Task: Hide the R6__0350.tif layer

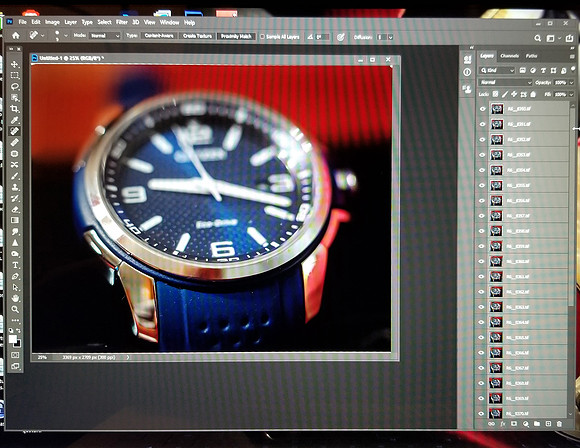Action: (x=482, y=109)
